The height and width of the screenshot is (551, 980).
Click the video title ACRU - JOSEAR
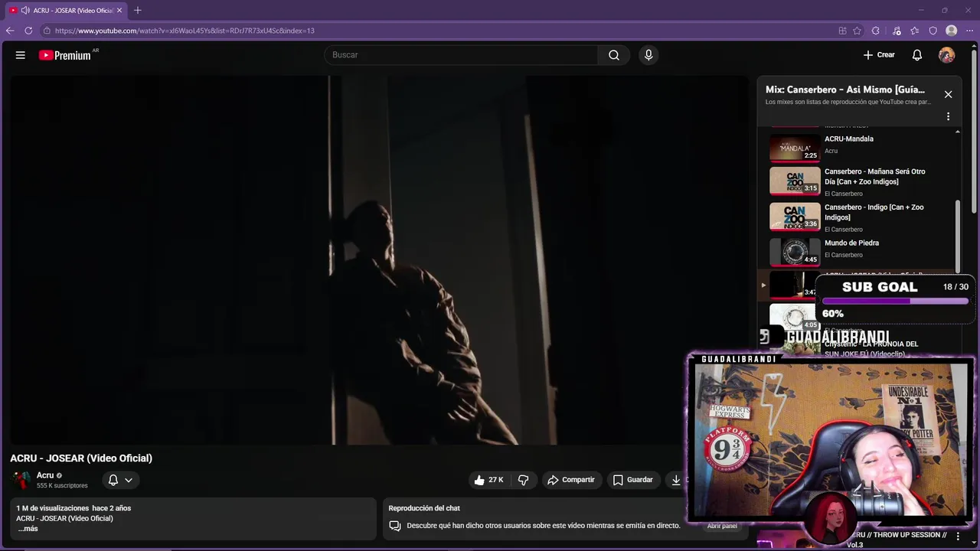[x=81, y=458]
